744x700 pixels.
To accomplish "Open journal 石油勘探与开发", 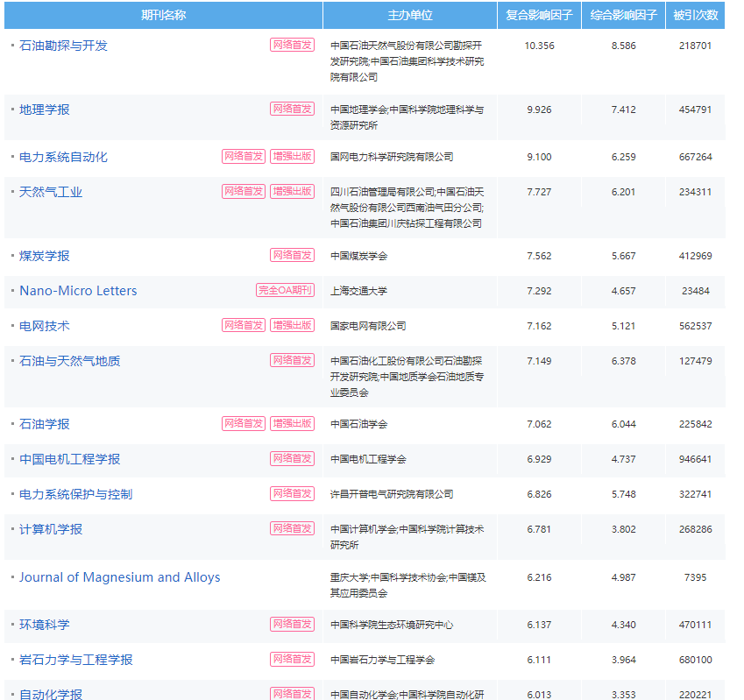I will tap(63, 46).
